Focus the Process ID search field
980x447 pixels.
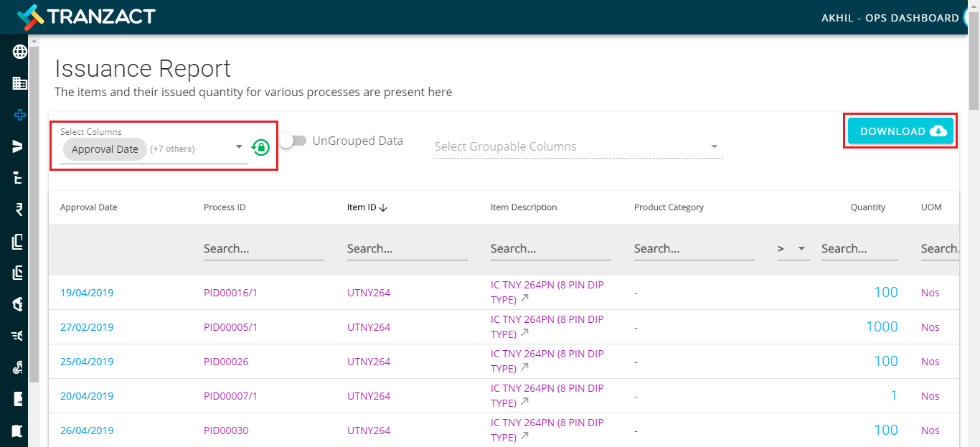pyautogui.click(x=264, y=249)
